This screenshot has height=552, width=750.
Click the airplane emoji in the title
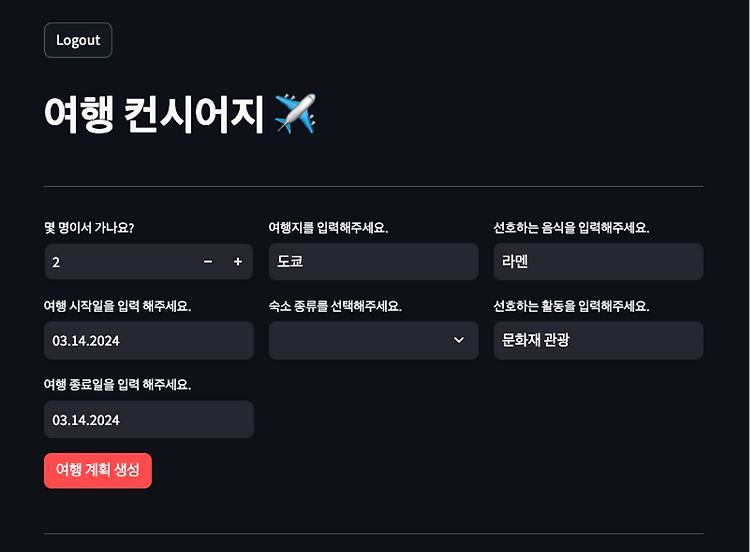295,115
